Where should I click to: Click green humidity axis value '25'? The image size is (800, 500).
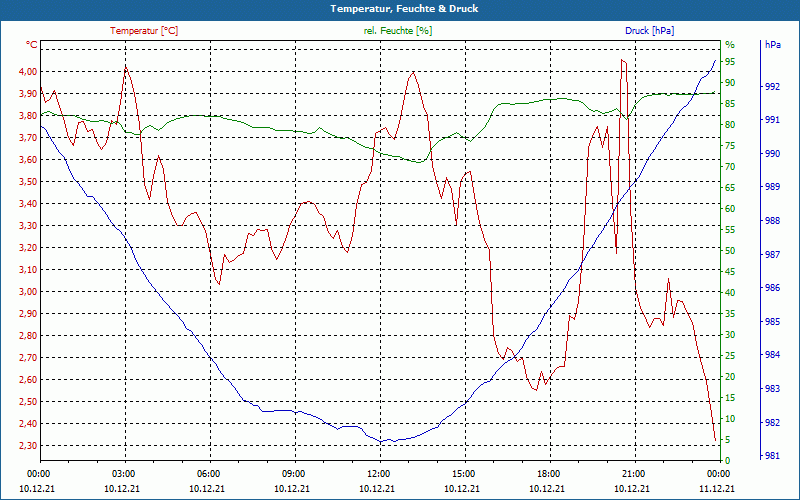(730, 356)
